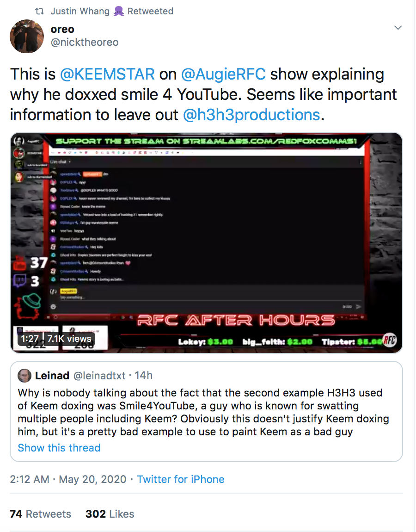This screenshot has height=532, width=416.
Task: Play the RFC After Hours video
Action: pyautogui.click(x=206, y=243)
